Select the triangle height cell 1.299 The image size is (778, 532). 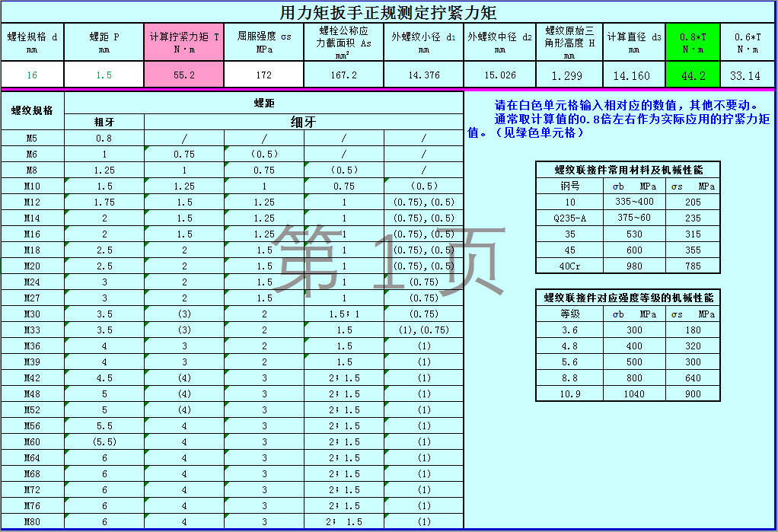point(569,75)
